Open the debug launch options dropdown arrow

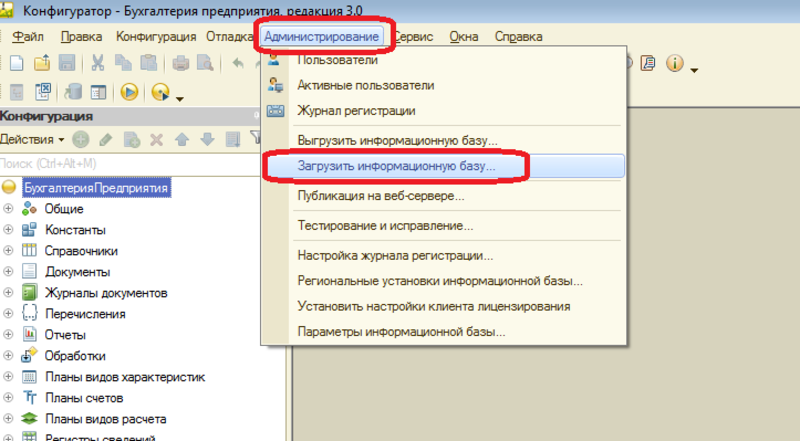coord(180,99)
